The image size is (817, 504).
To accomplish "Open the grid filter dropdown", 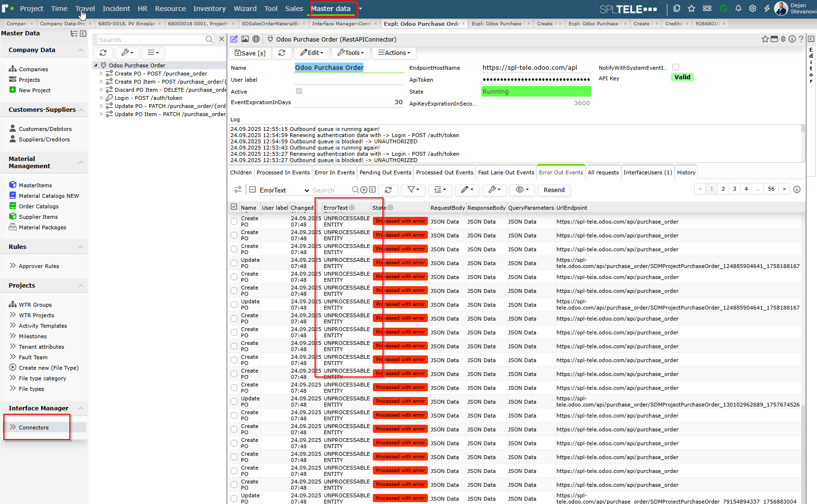I will [x=414, y=190].
